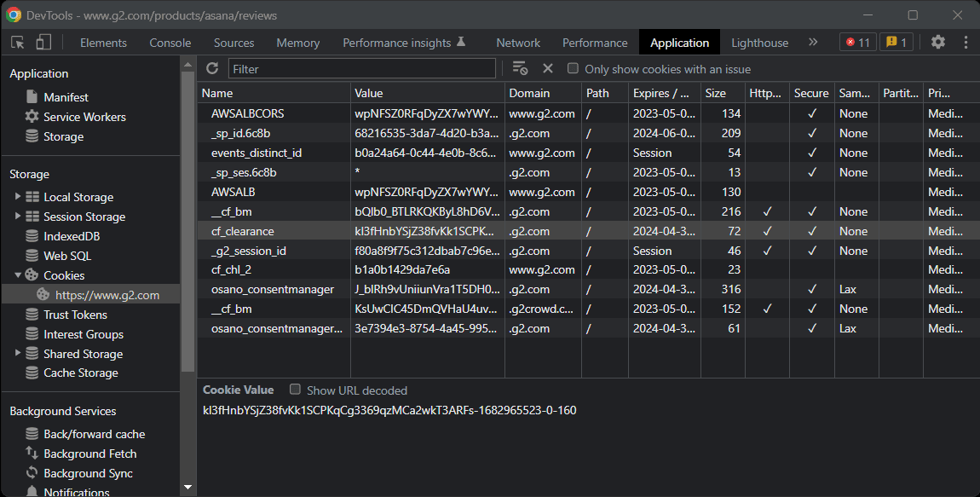
Task: Select the osano_consentmanager cookie with size 316
Action: point(588,289)
